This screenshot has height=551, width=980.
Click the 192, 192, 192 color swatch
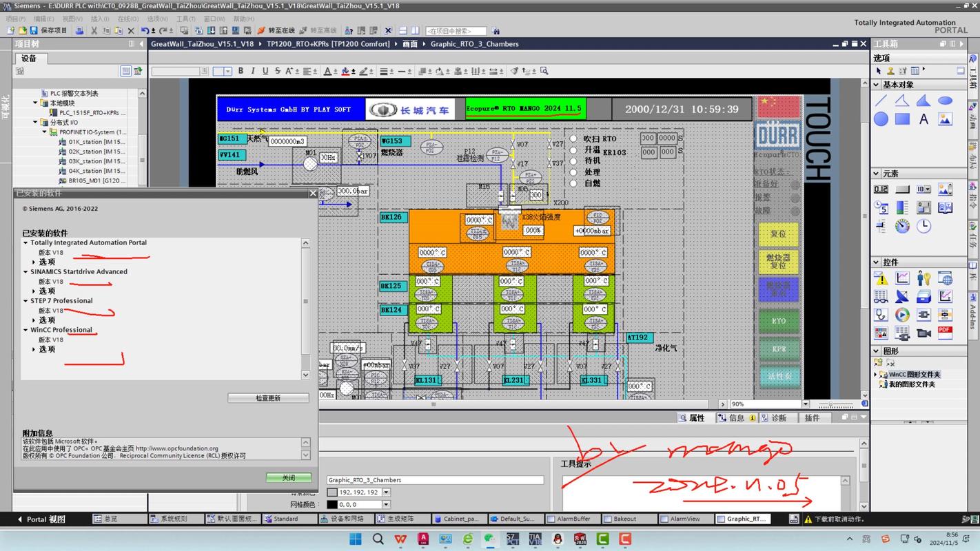(332, 492)
